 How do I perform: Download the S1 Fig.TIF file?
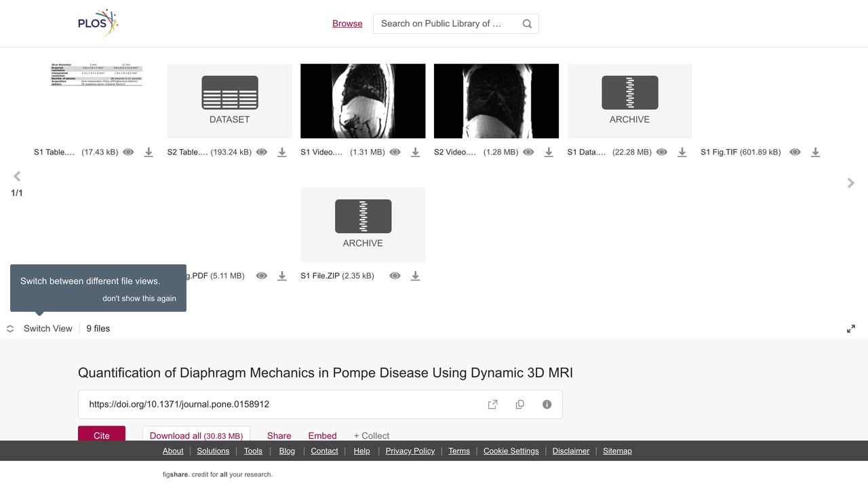click(816, 152)
